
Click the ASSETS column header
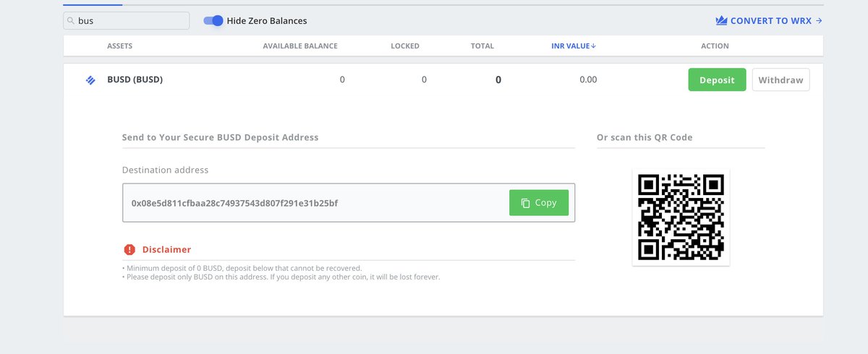(119, 46)
